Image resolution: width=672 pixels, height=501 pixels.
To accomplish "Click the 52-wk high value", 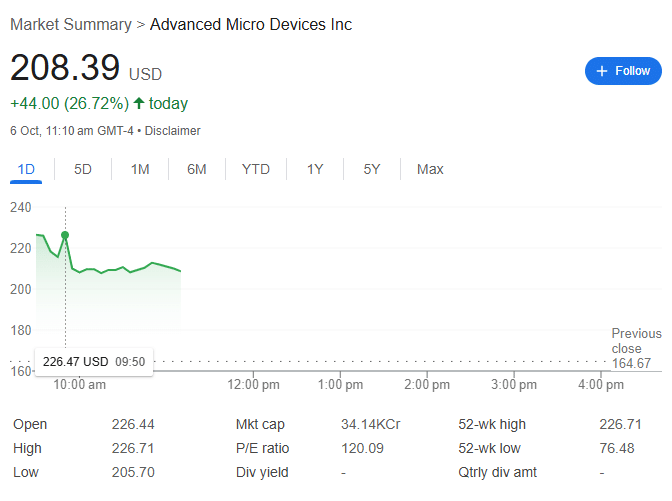I will (617, 424).
